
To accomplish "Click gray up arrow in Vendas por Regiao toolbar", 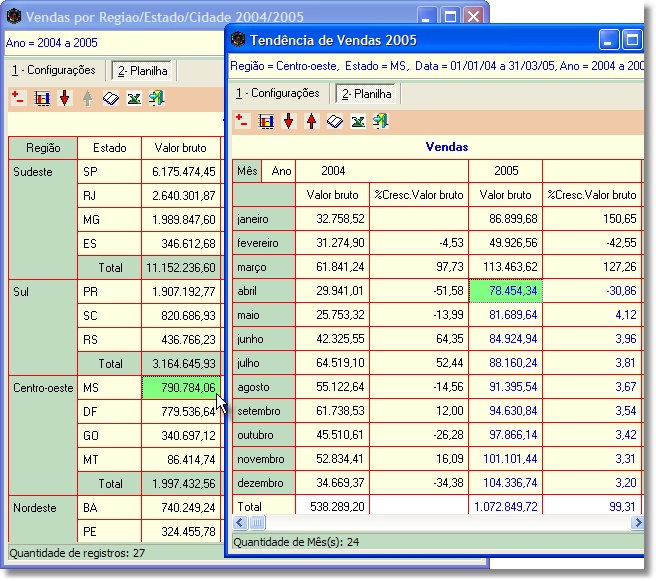I will (87, 98).
